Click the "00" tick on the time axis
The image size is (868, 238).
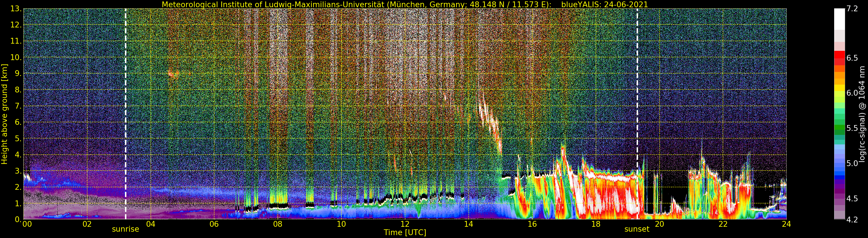(27, 224)
